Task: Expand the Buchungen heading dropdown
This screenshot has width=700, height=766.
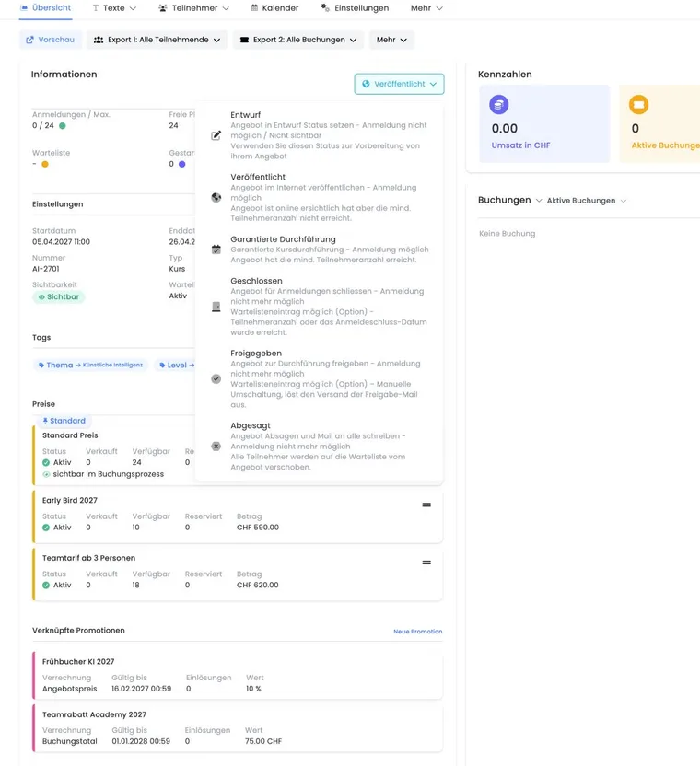Action: tap(510, 201)
